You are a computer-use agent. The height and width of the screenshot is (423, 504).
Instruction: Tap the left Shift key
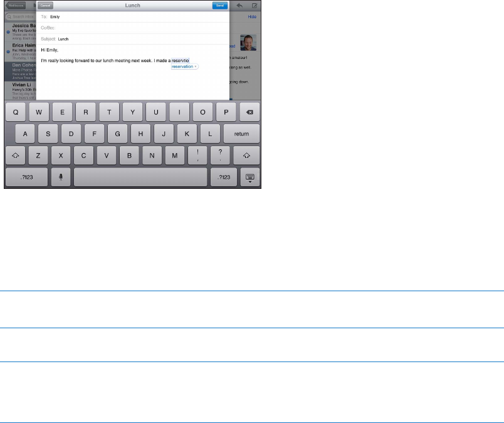[x=16, y=156]
